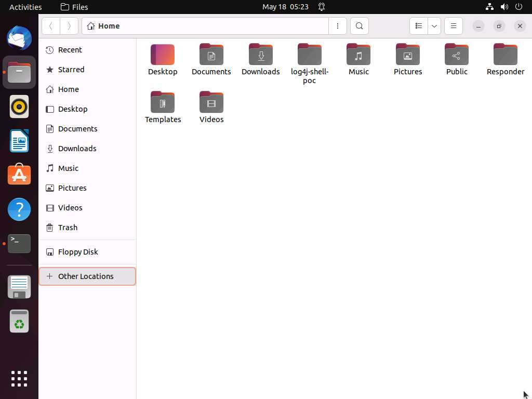Expand view options dropdown arrow
The height and width of the screenshot is (399, 532).
434,26
